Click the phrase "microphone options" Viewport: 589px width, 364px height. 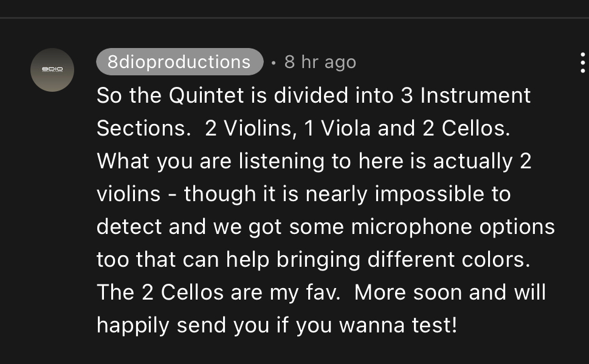pyautogui.click(x=452, y=227)
